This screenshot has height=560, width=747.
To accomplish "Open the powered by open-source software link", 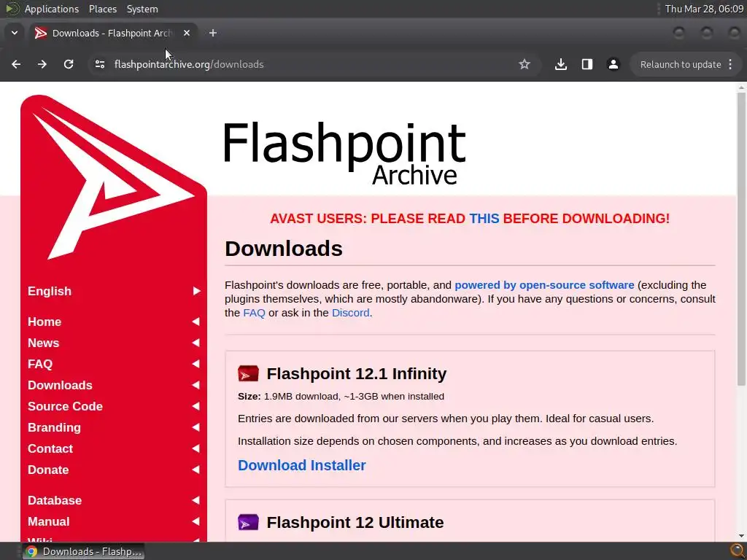I will (x=544, y=285).
